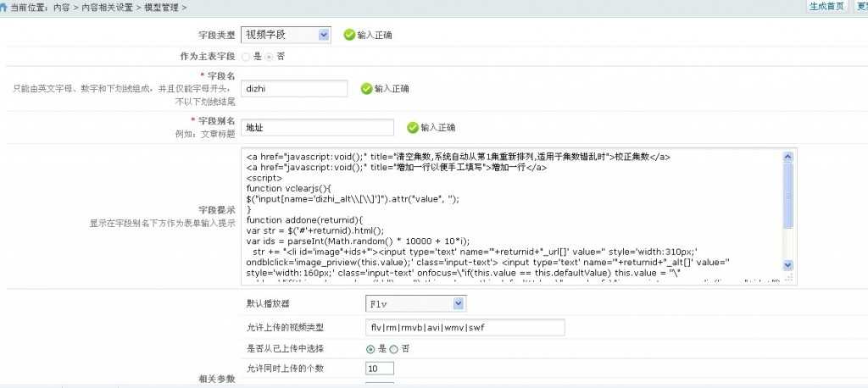Open the 默认播放器 dropdown showing Flv
Screen dimensions: 868x388
click(x=415, y=303)
